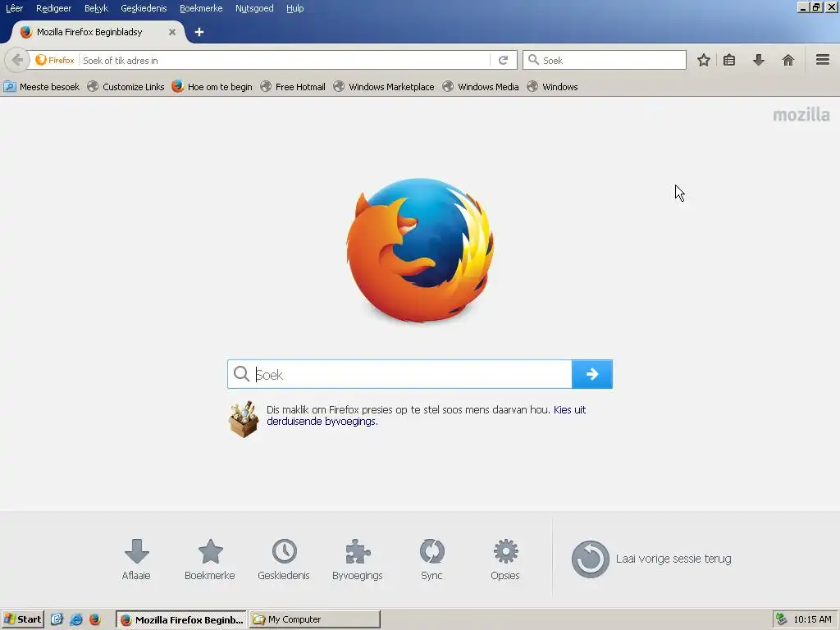Open Hoe om te begin bookmark
The width and height of the screenshot is (840, 630).
[x=212, y=87]
